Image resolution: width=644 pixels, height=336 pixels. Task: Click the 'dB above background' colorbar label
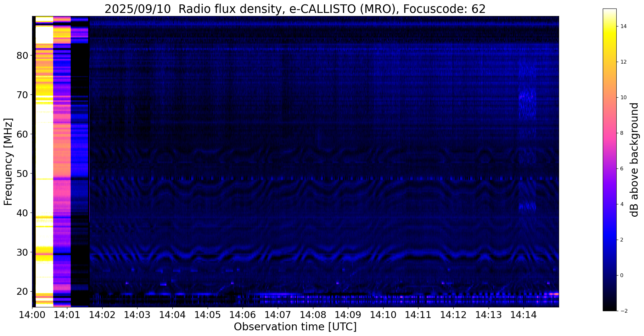[635, 160]
